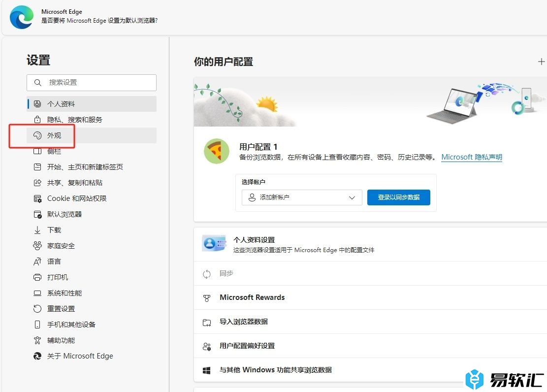Click the 个人资料设置 header row
The width and height of the screenshot is (547, 392).
[x=370, y=244]
